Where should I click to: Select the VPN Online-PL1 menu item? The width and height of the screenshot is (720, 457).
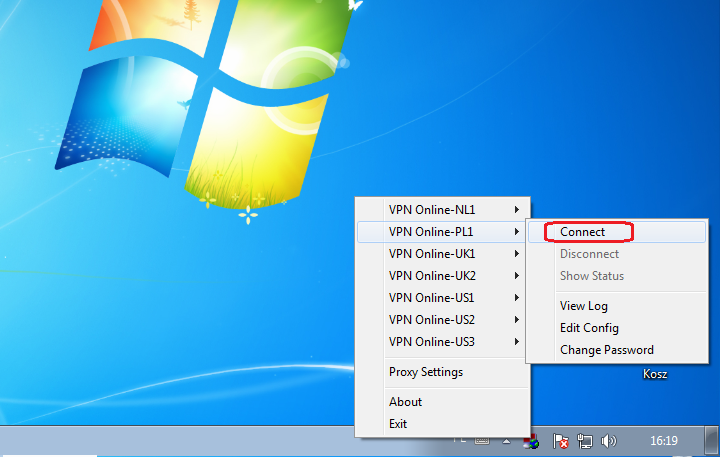click(443, 232)
